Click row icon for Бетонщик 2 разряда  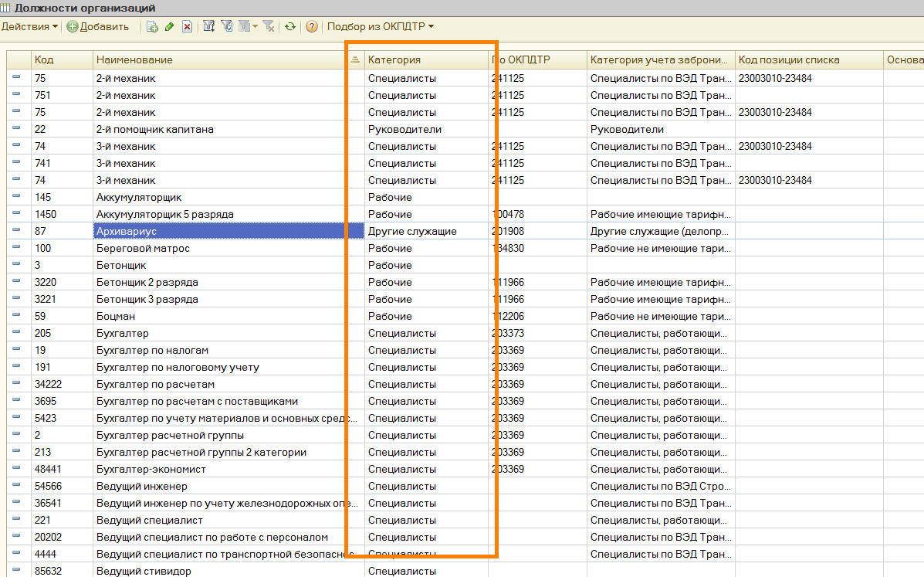pos(16,282)
